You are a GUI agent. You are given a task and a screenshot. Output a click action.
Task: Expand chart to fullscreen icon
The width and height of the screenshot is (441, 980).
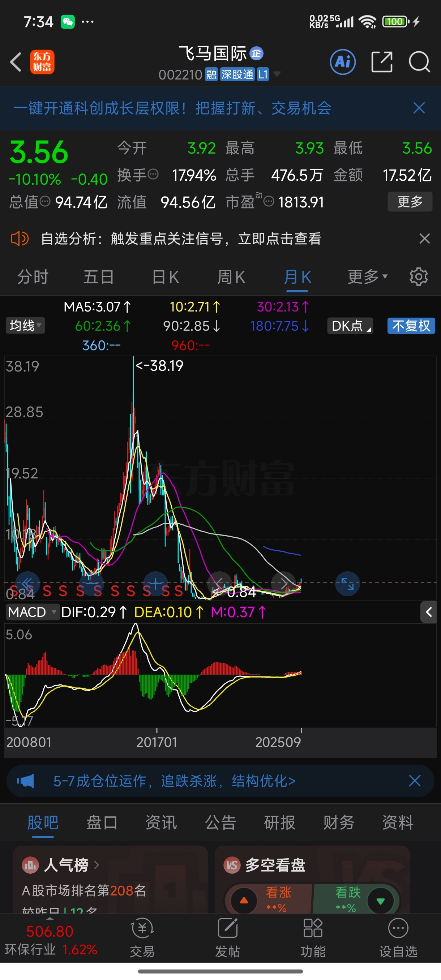[x=347, y=583]
